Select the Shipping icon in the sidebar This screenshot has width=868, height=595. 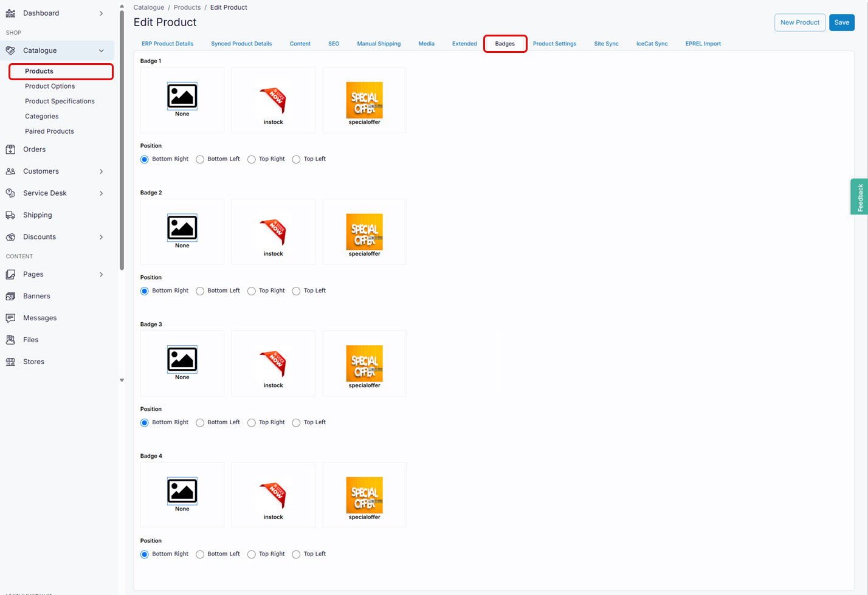point(10,215)
